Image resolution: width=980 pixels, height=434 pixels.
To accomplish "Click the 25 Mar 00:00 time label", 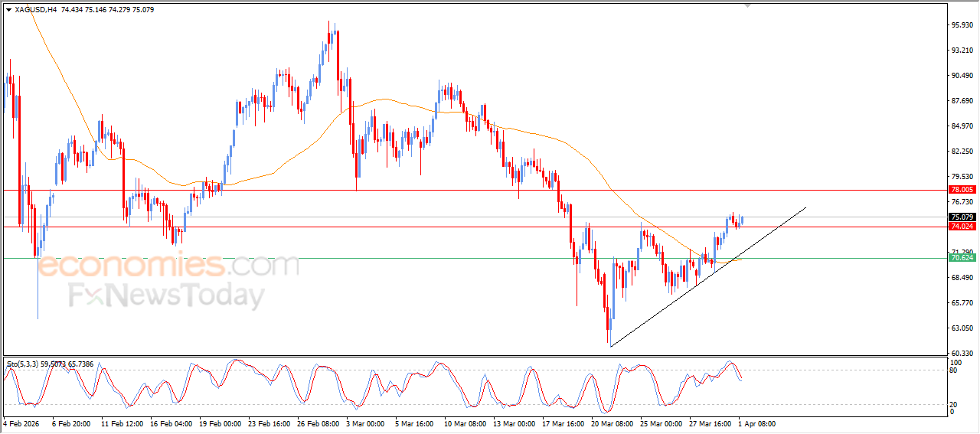I will (662, 423).
